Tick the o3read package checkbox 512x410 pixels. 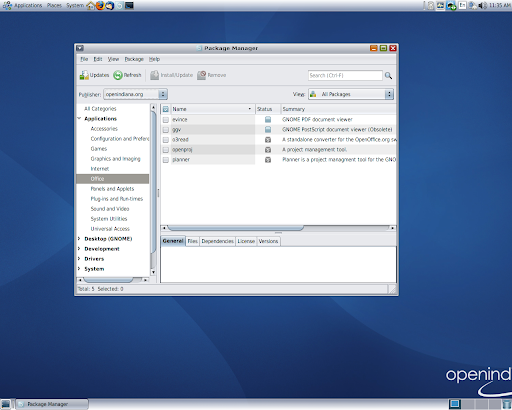click(166, 140)
